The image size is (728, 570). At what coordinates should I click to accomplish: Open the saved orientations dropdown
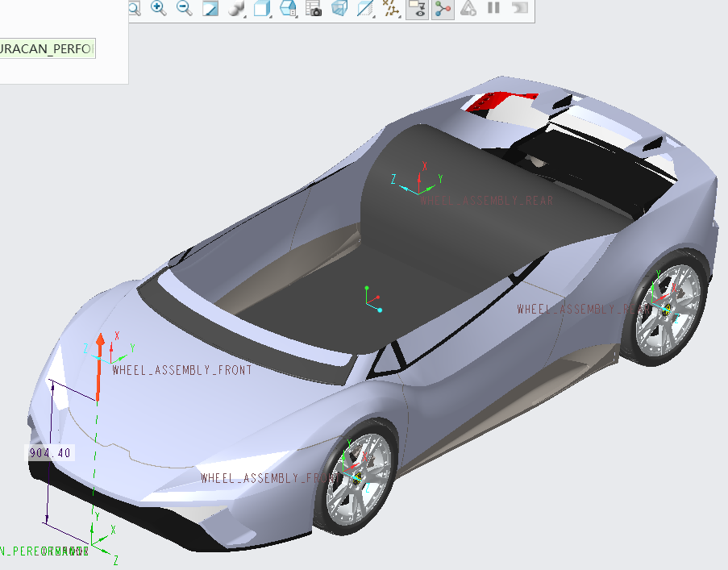coord(289,8)
